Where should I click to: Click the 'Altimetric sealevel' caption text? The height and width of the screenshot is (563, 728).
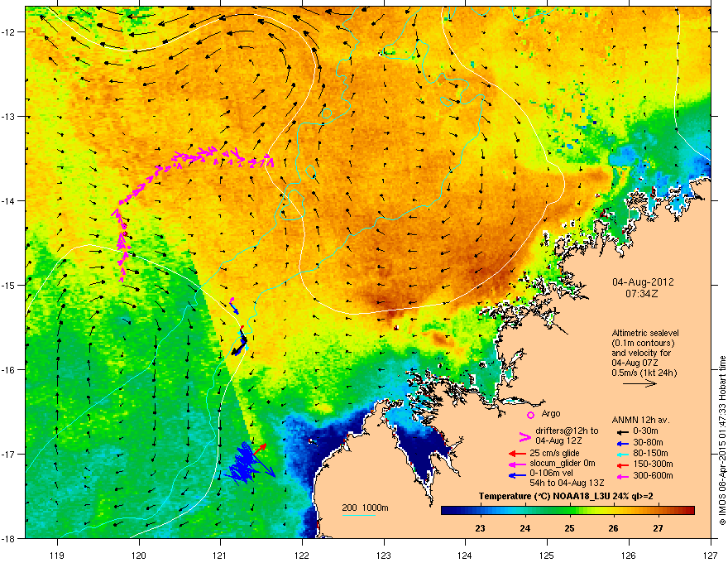(645, 333)
